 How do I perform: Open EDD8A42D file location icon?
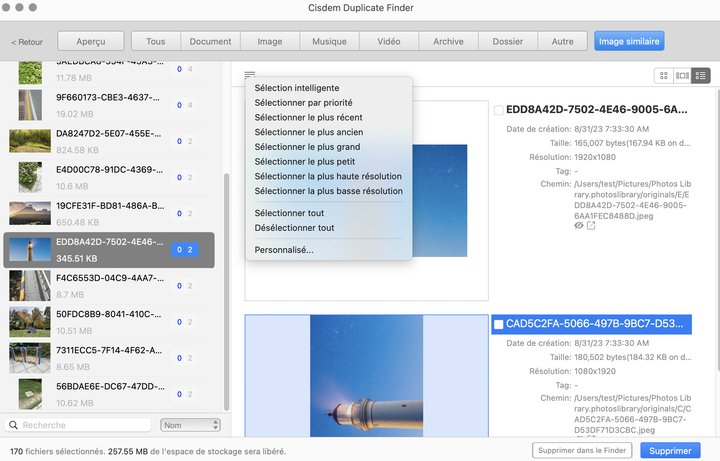click(591, 225)
